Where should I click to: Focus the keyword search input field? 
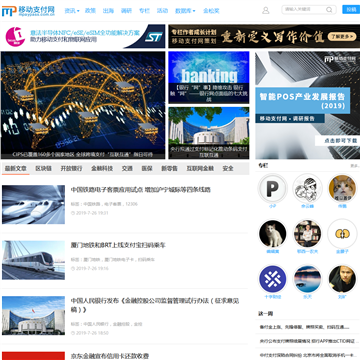304,9
